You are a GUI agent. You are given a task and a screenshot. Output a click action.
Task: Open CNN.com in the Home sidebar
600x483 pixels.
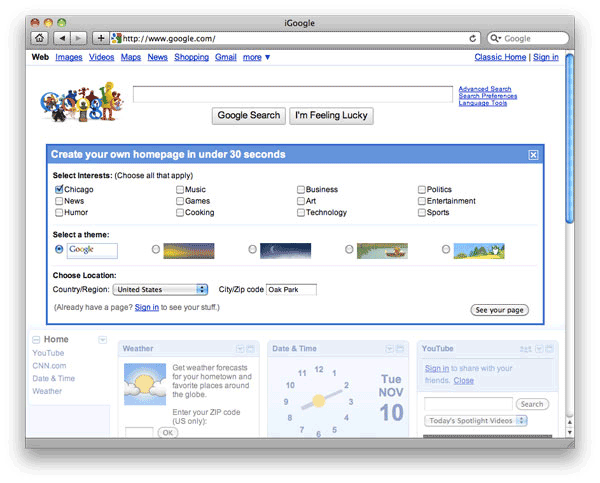tap(49, 366)
